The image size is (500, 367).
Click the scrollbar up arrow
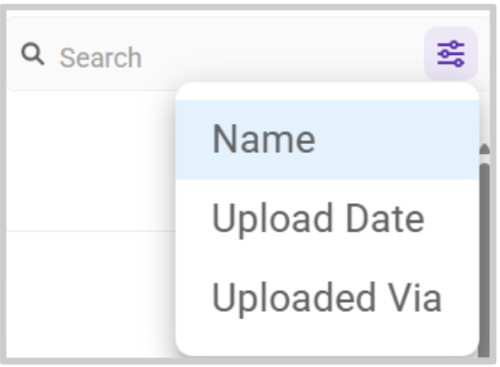(484, 149)
